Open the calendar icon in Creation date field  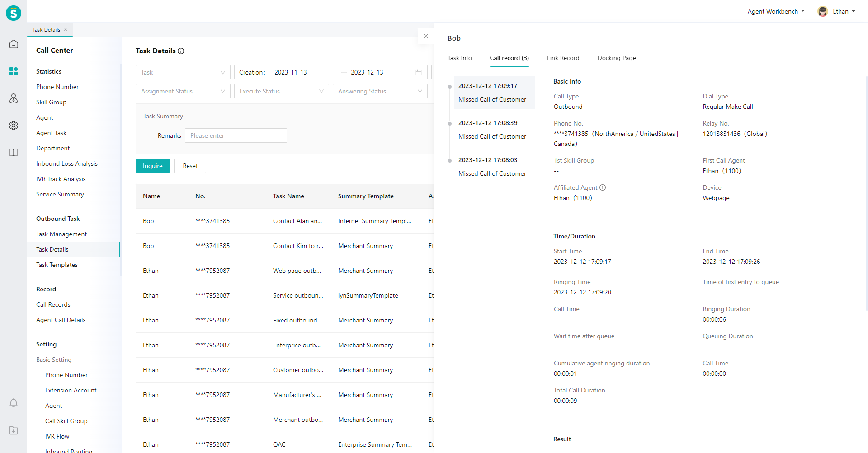(419, 72)
